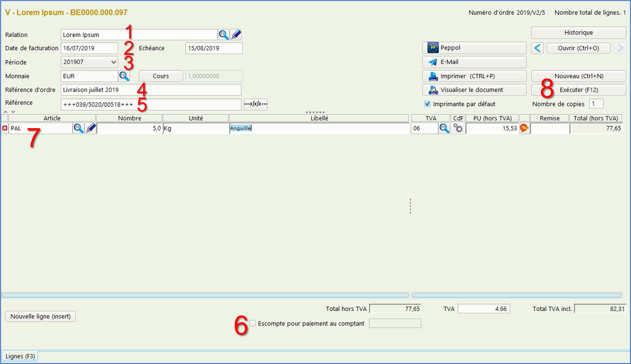Click the Référence d'ordre field
Image resolution: width=631 pixels, height=364 pixels.
(151, 90)
